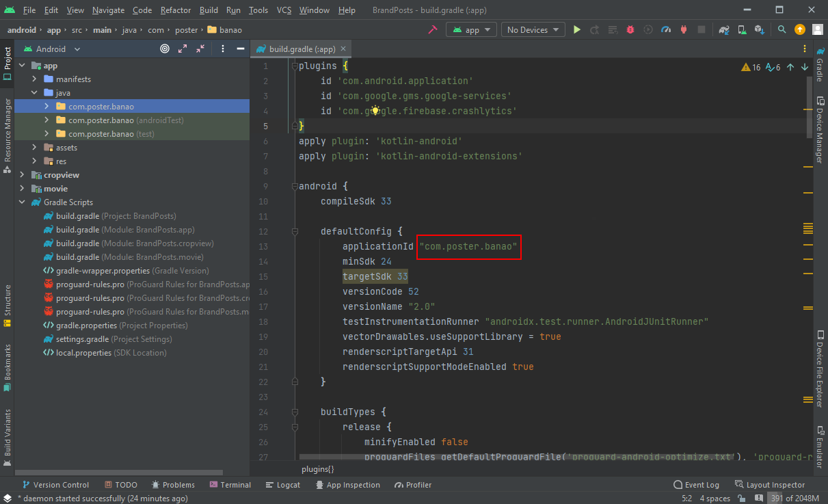828x504 pixels.
Task: Open the app run configuration dropdown
Action: (x=472, y=30)
